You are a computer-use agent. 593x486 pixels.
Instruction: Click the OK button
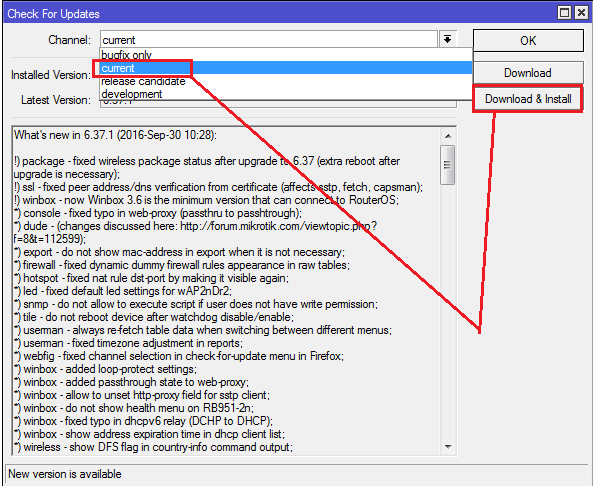click(528, 40)
